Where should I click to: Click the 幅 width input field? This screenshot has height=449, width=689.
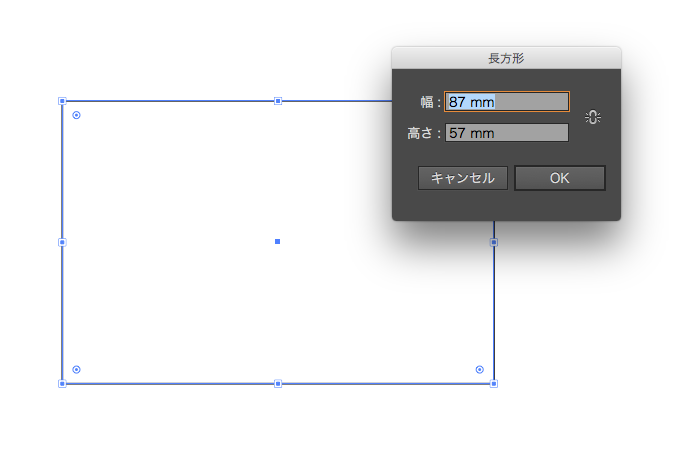tap(507, 102)
